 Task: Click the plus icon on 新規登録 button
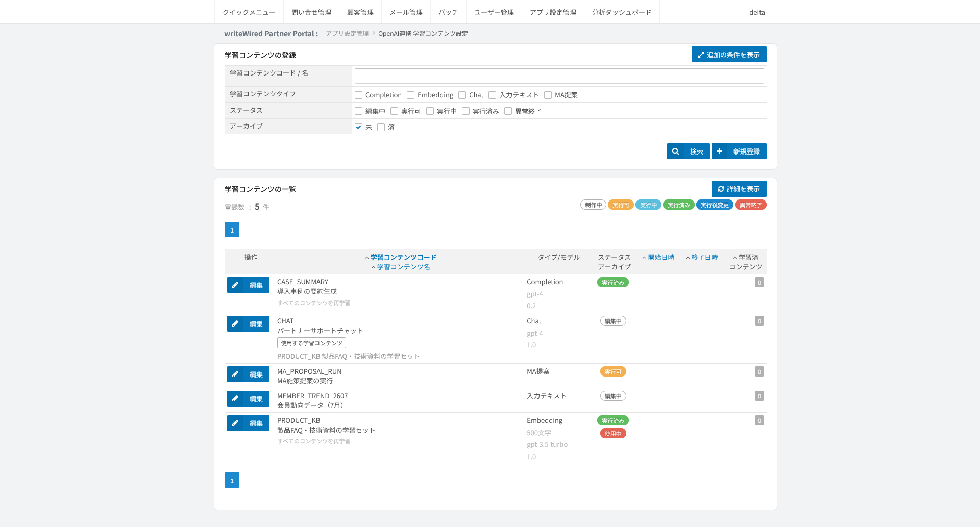(x=719, y=151)
